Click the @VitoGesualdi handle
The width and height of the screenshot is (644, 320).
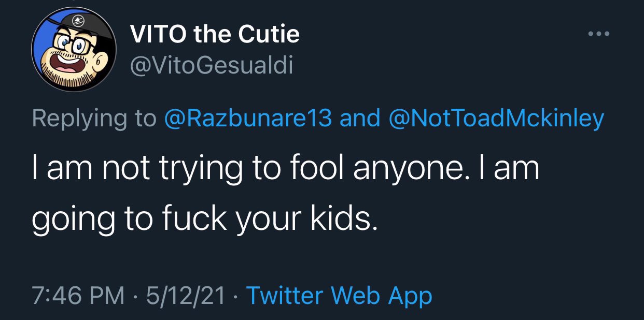211,66
